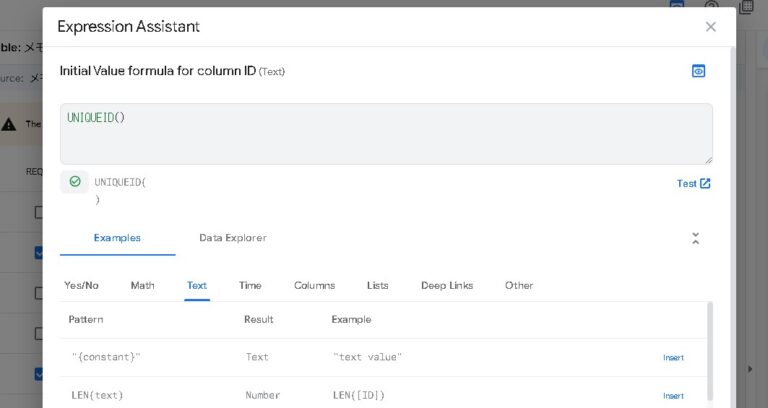Click the examples list vertical scrollbar
Screen dimensions: 768x408
[710, 350]
